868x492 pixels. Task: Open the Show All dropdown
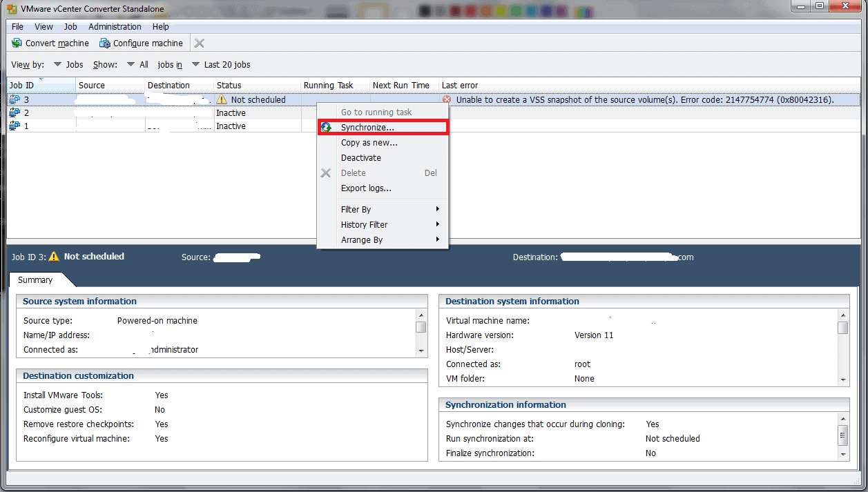137,64
